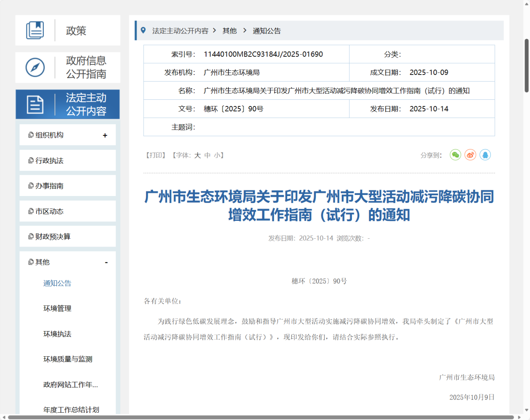Click the WeChat share icon
Viewport: 530px width, 420px height.
tap(455, 154)
